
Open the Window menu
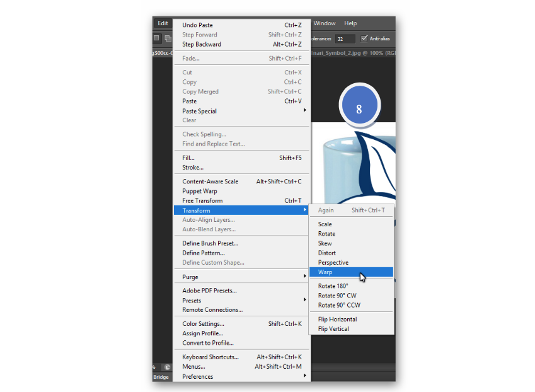[325, 23]
